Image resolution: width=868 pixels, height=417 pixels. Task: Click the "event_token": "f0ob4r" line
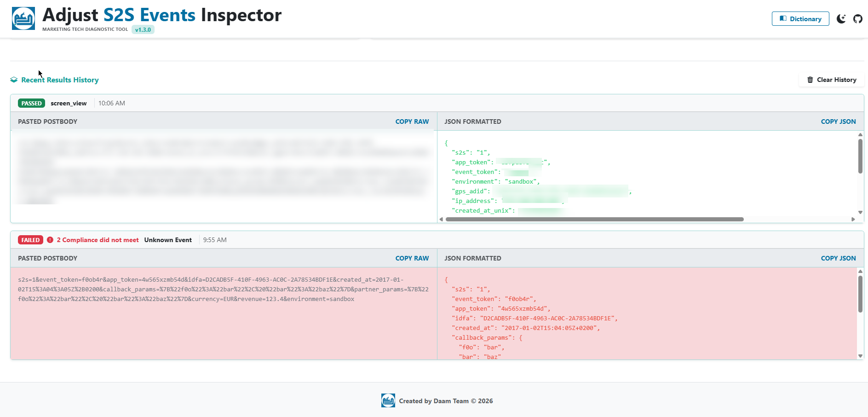point(494,299)
